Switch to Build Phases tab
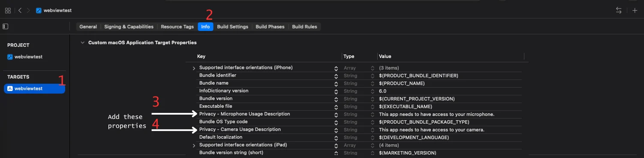 click(x=270, y=27)
